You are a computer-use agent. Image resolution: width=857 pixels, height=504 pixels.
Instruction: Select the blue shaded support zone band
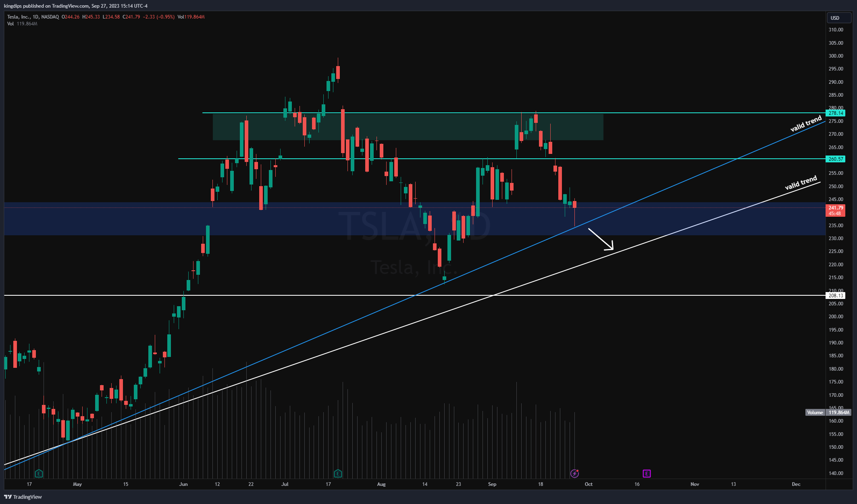[415, 219]
